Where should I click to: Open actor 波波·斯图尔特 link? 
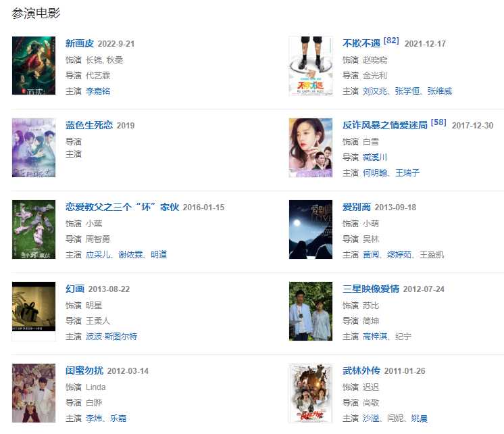[x=111, y=337]
